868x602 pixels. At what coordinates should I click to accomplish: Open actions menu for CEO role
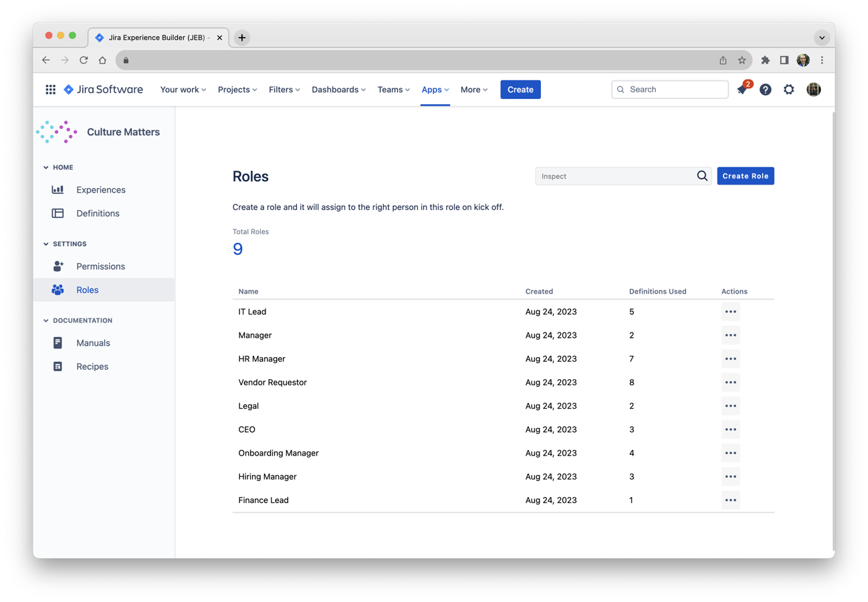pyautogui.click(x=730, y=429)
